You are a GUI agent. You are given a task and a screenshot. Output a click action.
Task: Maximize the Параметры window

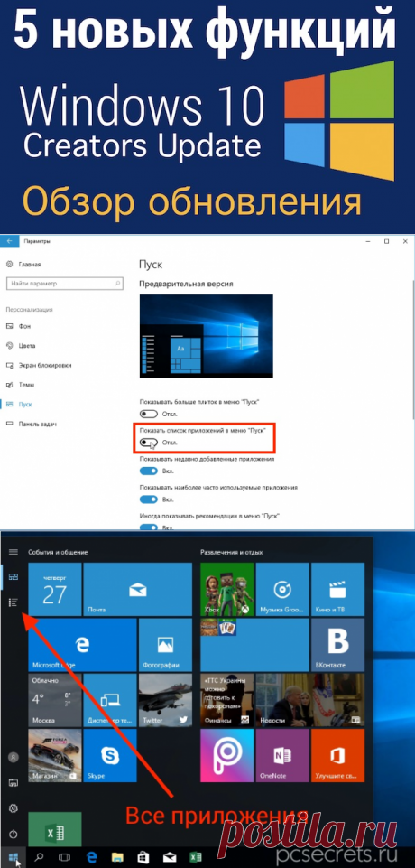coord(386,241)
